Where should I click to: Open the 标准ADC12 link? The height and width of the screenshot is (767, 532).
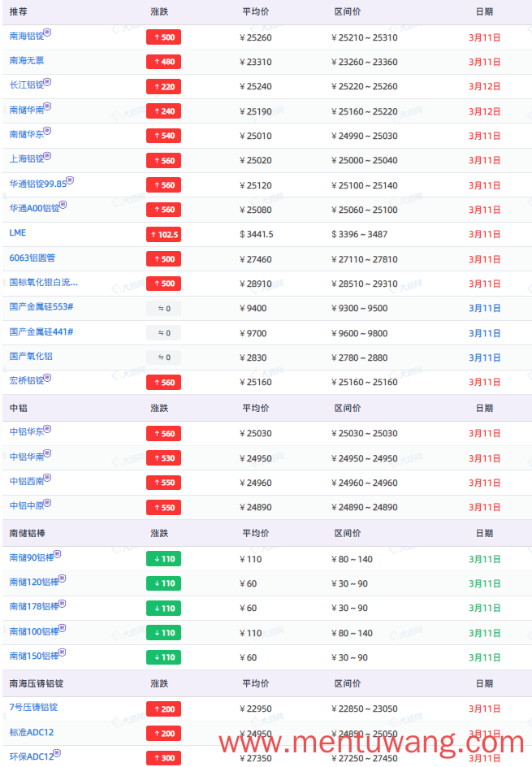pyautogui.click(x=32, y=732)
